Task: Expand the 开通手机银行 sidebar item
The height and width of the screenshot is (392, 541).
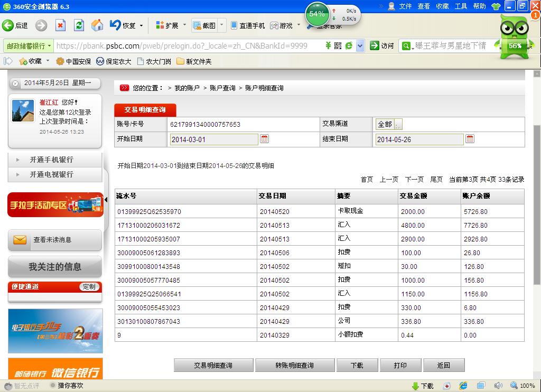Action: click(x=51, y=160)
